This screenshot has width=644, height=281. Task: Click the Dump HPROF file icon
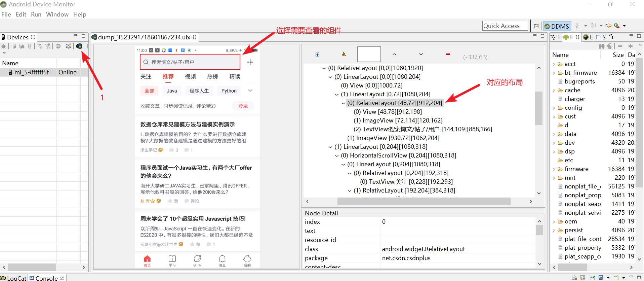point(22,46)
